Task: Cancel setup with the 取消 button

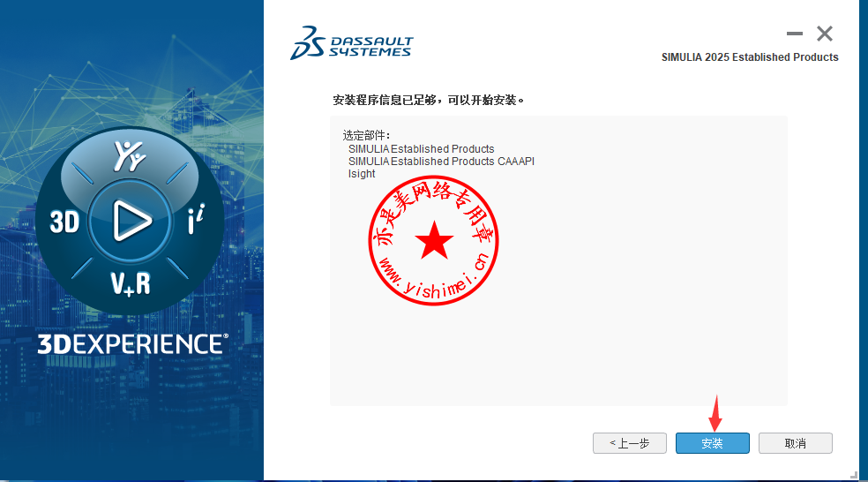Action: (x=795, y=443)
